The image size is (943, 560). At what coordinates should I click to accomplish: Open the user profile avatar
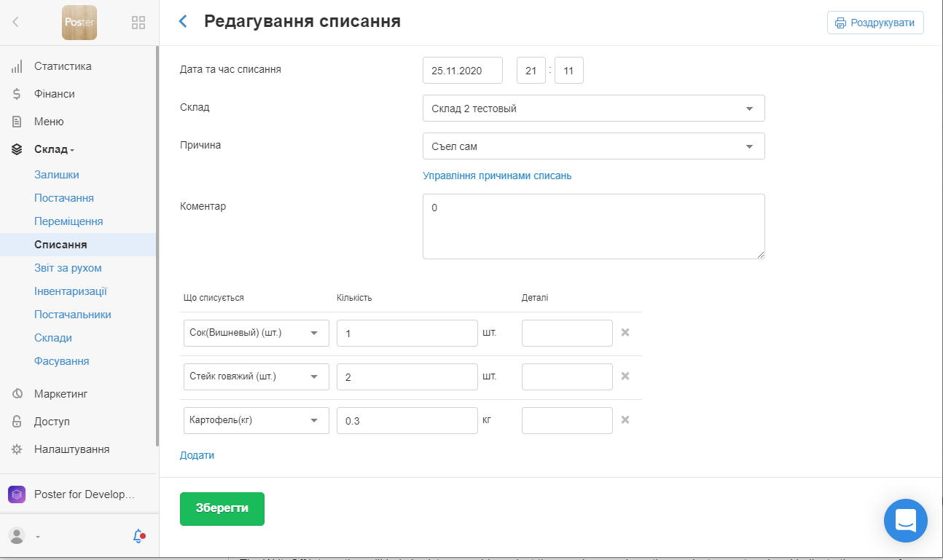pyautogui.click(x=17, y=536)
